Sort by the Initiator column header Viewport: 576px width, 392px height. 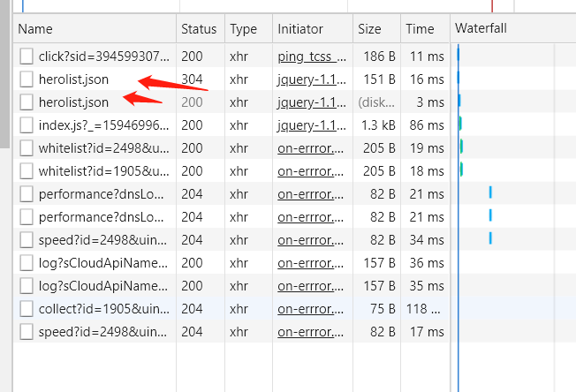pos(313,28)
